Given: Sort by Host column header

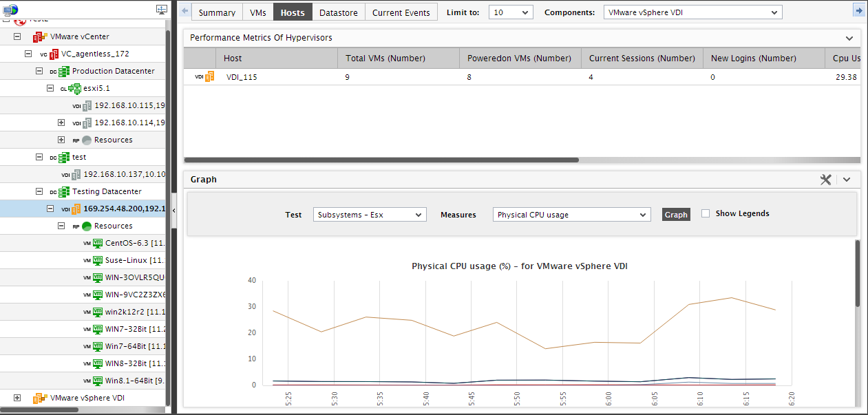Looking at the screenshot, I should (x=277, y=58).
